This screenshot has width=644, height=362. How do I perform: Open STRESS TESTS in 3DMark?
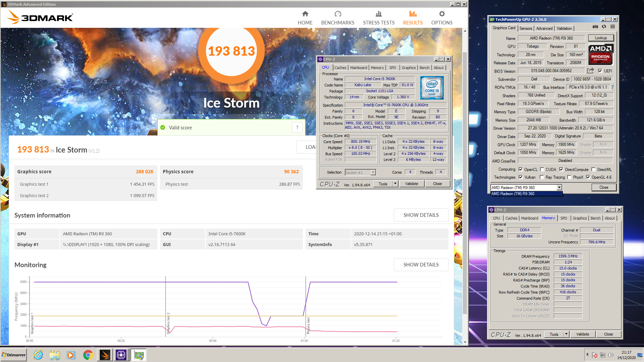[378, 18]
